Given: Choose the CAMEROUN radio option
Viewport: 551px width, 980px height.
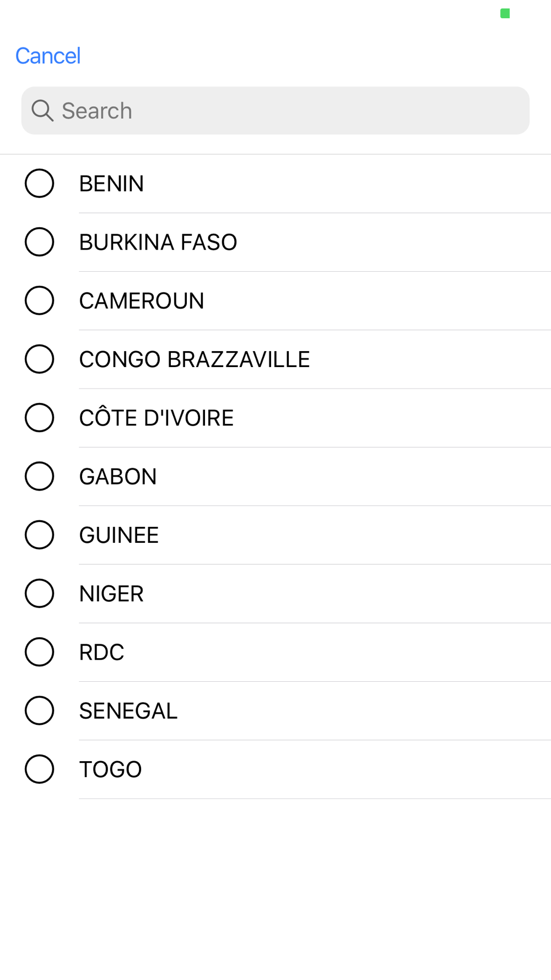Looking at the screenshot, I should click(39, 300).
